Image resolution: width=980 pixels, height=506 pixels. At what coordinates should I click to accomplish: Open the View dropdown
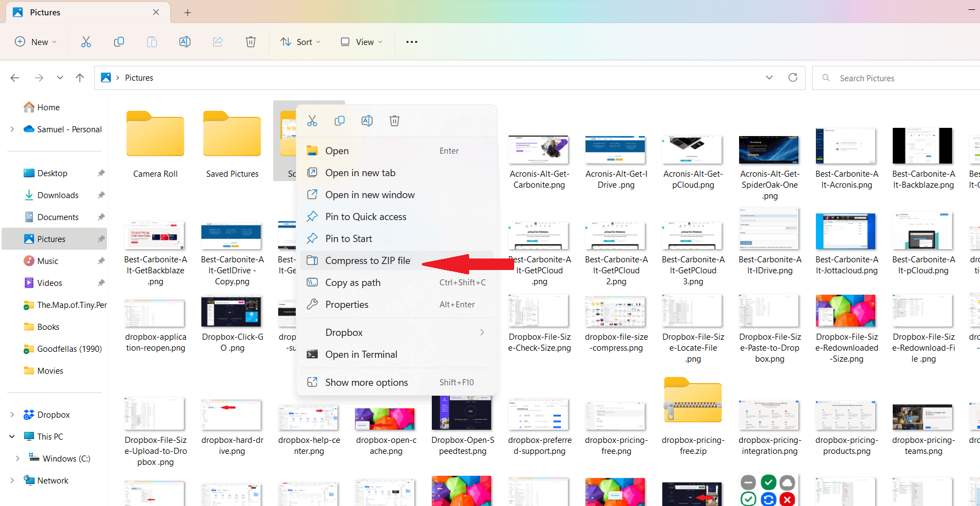coord(361,41)
